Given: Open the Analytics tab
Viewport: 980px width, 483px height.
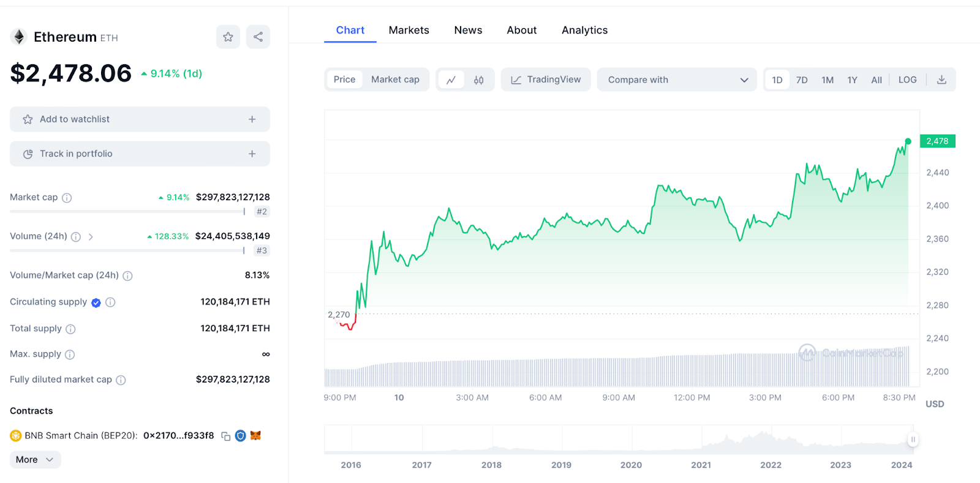Looking at the screenshot, I should [584, 30].
